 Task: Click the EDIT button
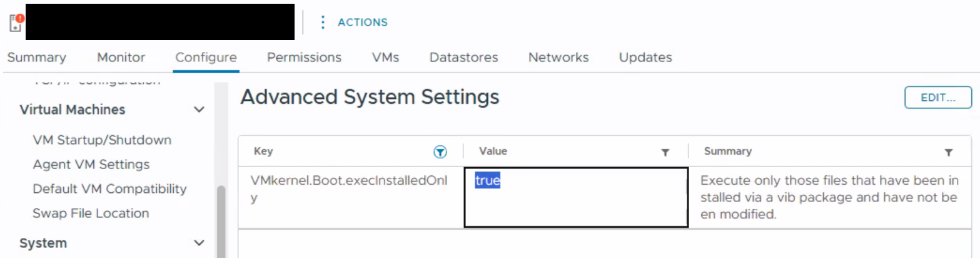938,98
